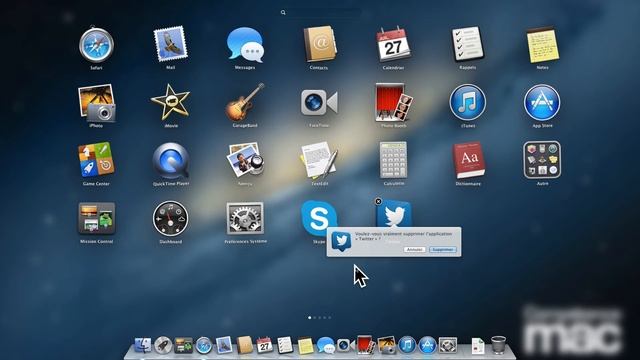This screenshot has width=640, height=360.
Task: Switch to the fifth Launchpad page dot
Action: [x=330, y=318]
